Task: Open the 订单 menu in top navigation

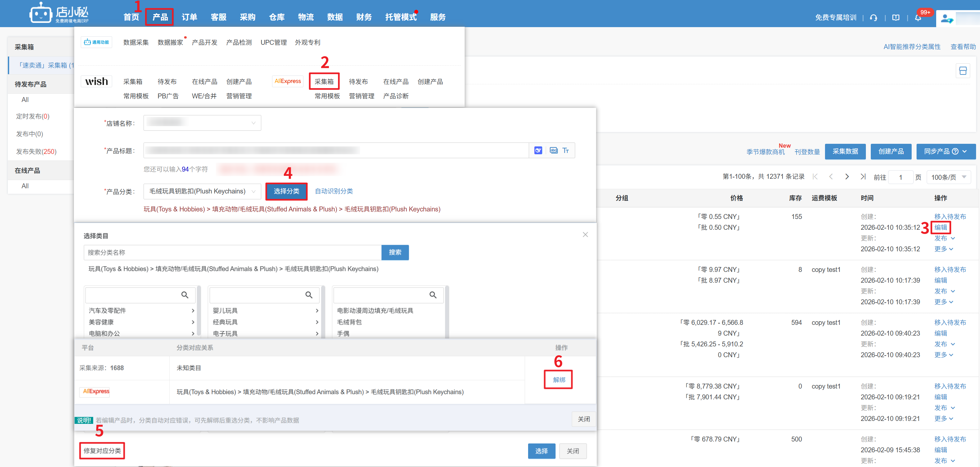Action: coord(189,17)
